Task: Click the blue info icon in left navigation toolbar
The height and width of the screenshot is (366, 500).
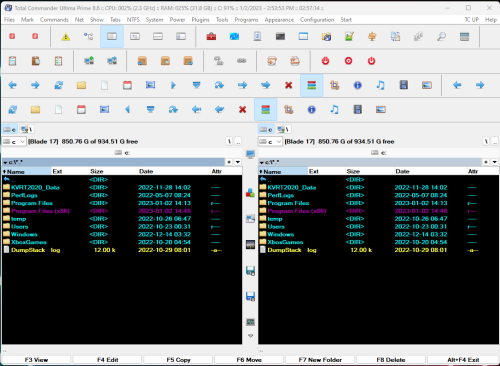Action: pyautogui.click(x=357, y=85)
